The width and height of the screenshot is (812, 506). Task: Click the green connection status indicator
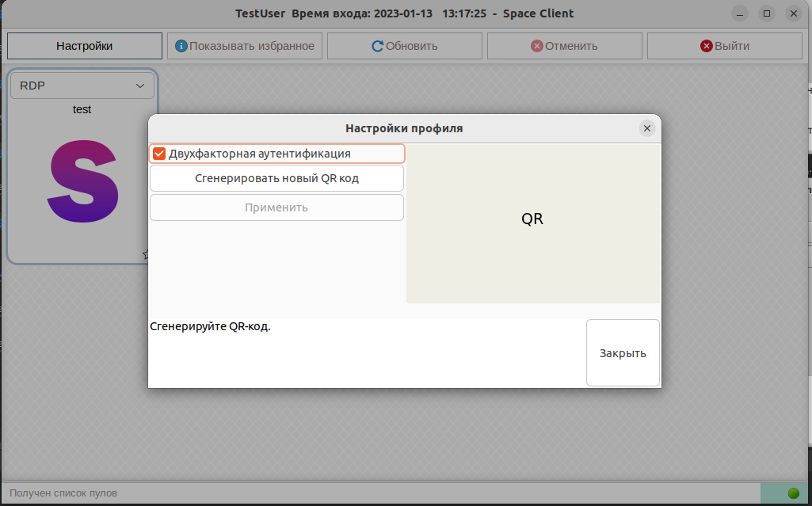point(793,493)
